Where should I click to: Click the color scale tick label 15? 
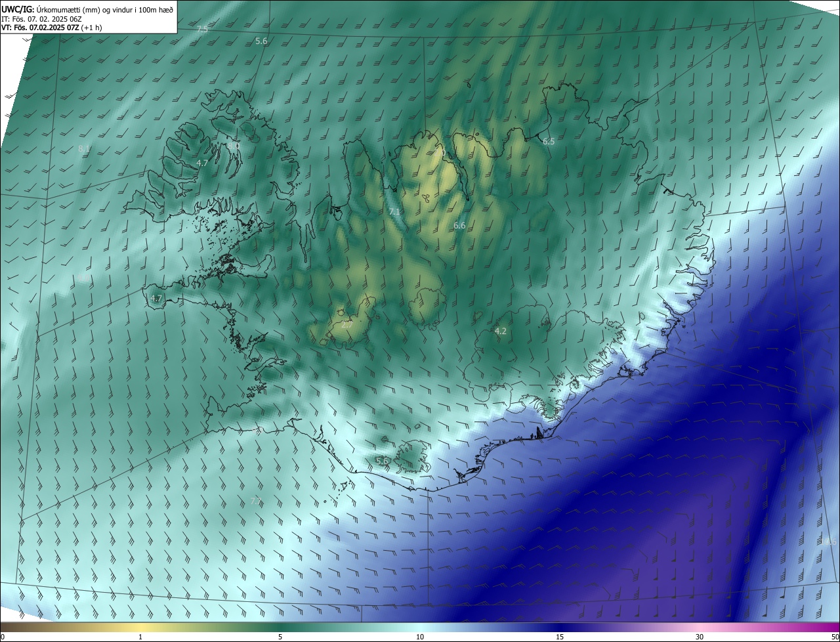click(560, 637)
